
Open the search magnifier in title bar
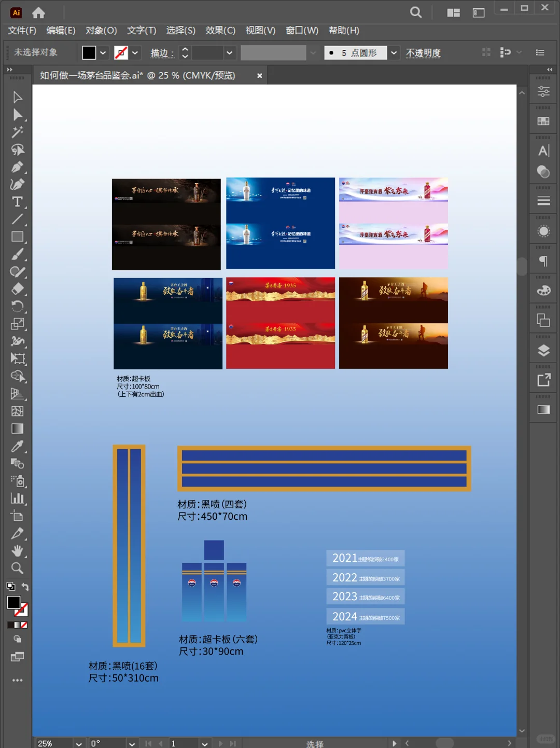[416, 12]
